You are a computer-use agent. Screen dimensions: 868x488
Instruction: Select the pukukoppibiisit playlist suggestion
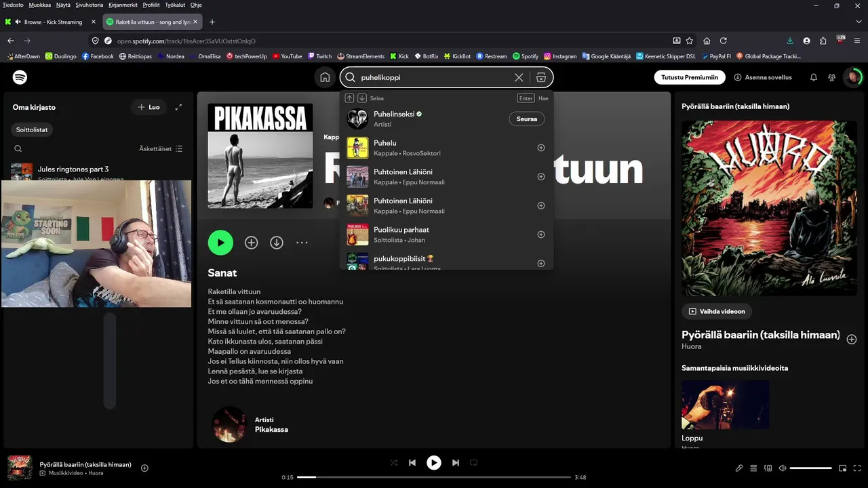point(447,262)
